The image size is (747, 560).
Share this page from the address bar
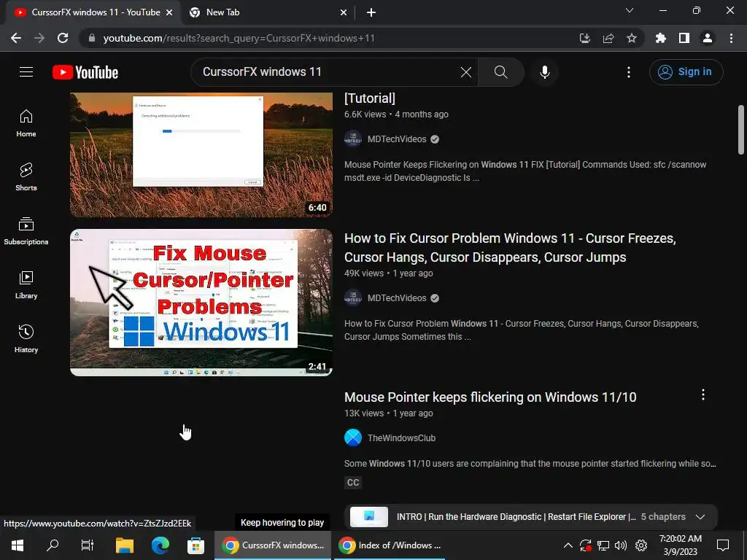[608, 38]
